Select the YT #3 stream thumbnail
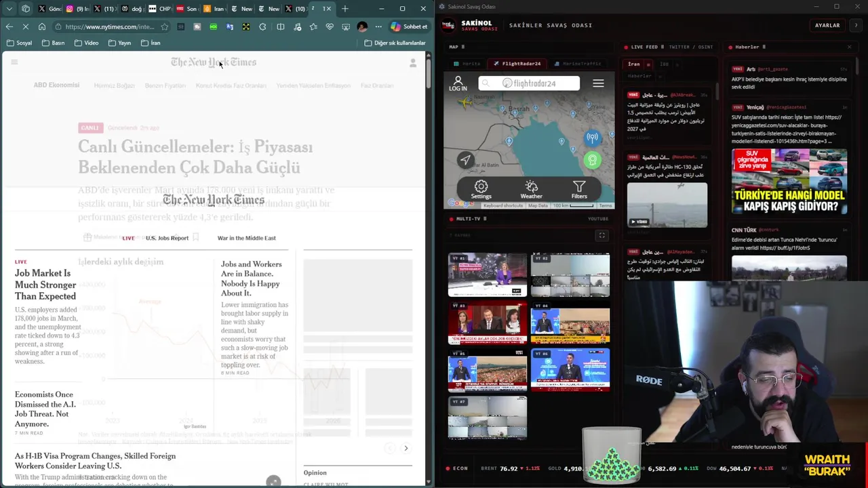The image size is (868, 488). (488, 323)
